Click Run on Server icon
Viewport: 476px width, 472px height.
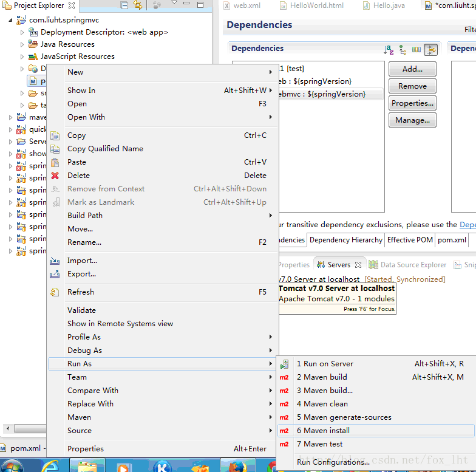[284, 364]
